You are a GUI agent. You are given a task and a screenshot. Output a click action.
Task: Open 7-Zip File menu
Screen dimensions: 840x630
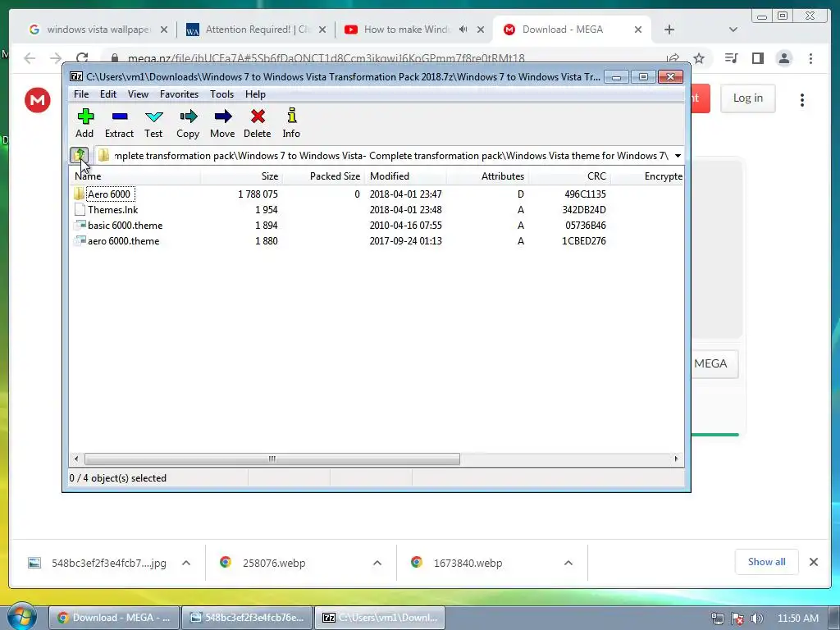pyautogui.click(x=81, y=94)
